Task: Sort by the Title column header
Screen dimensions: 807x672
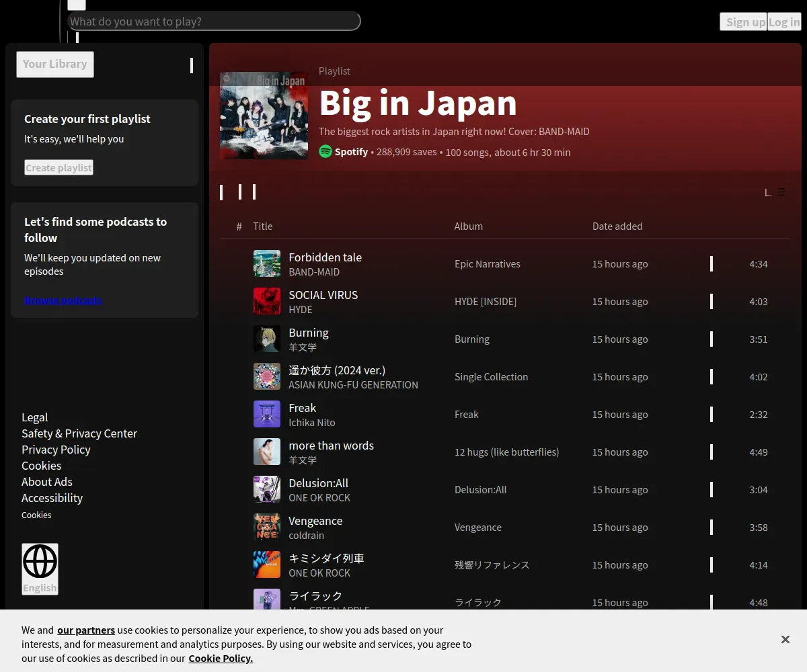Action: (x=263, y=226)
